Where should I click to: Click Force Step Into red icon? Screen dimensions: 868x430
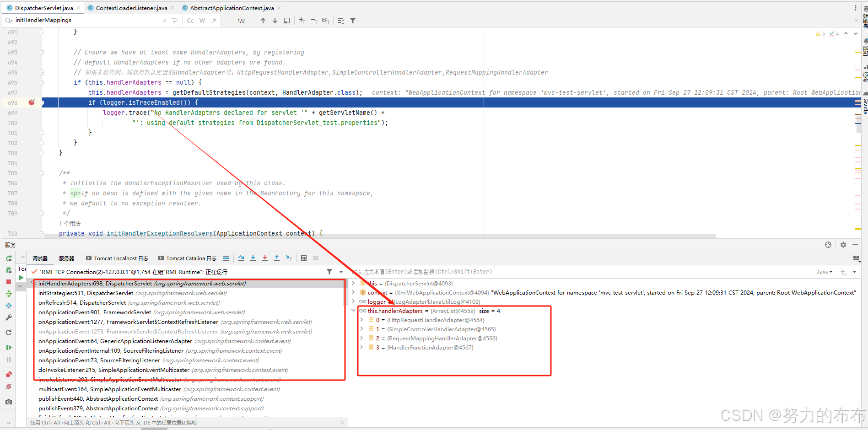(265, 258)
